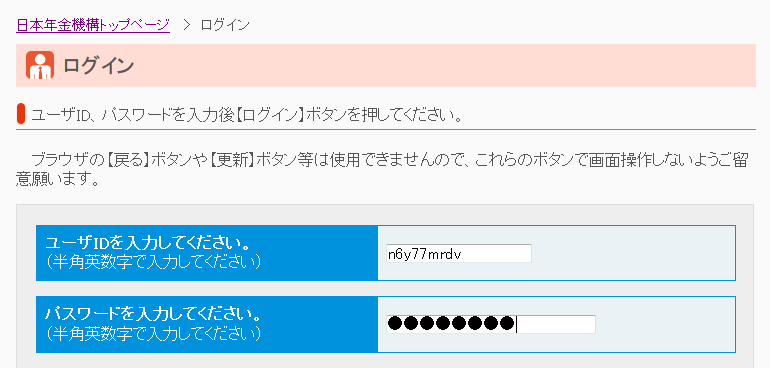Place cursor in the n6y77mrdv text
The height and width of the screenshot is (368, 770).
(424, 254)
